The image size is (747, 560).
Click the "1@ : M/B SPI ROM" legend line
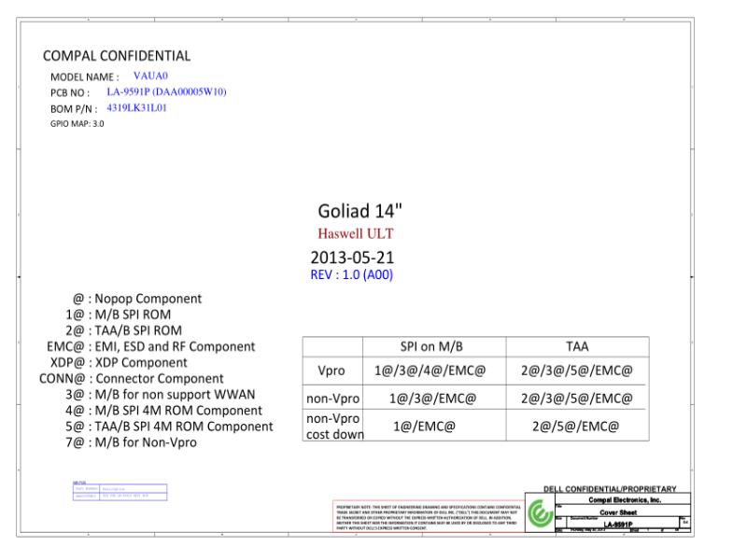click(119, 315)
